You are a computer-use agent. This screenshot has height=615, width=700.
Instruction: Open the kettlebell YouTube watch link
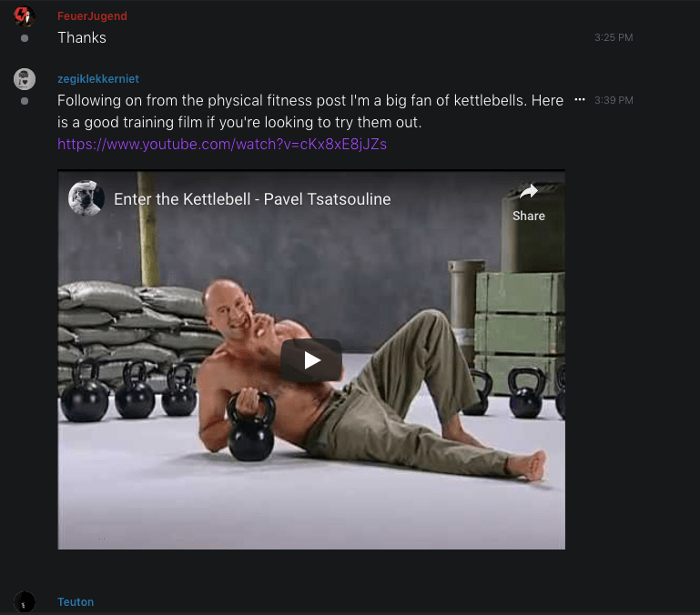tap(222, 144)
